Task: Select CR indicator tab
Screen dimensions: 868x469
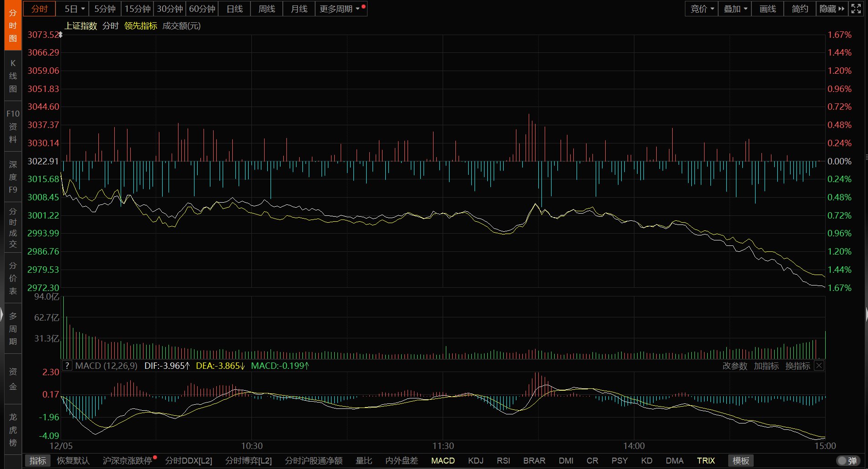Action: pyautogui.click(x=592, y=461)
